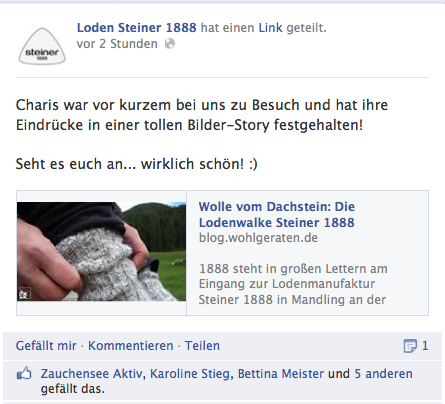Click "Gefällt mir" to like post
The height and width of the screenshot is (404, 445).
[x=46, y=346]
